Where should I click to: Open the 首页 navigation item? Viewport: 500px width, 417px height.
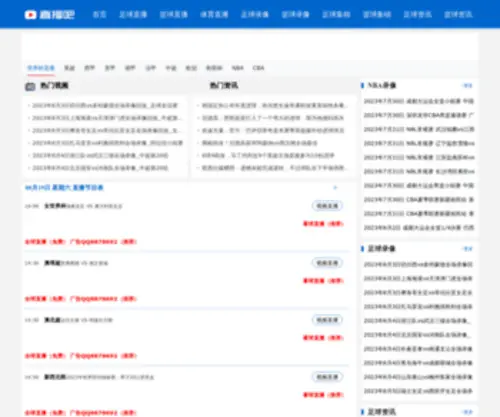coord(99,14)
